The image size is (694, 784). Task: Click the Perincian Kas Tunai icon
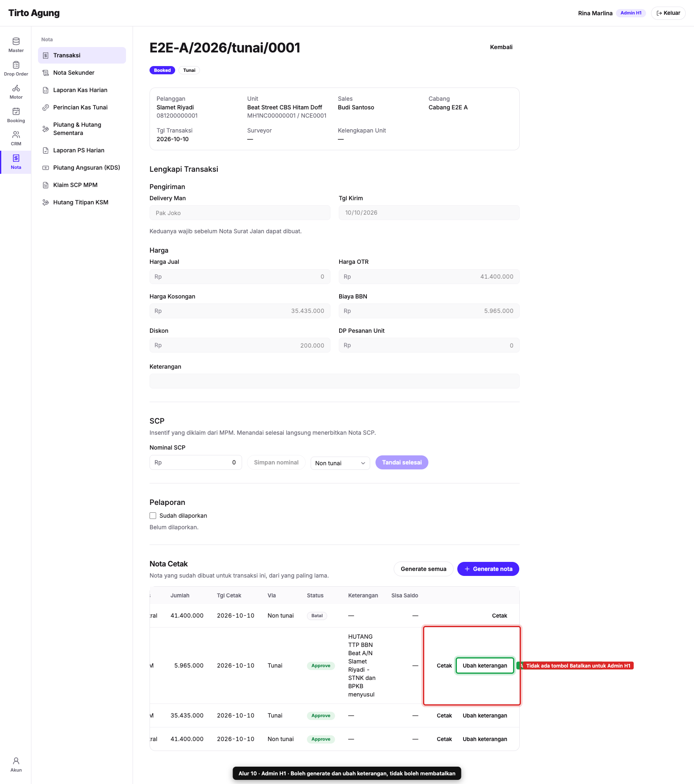[x=46, y=107]
